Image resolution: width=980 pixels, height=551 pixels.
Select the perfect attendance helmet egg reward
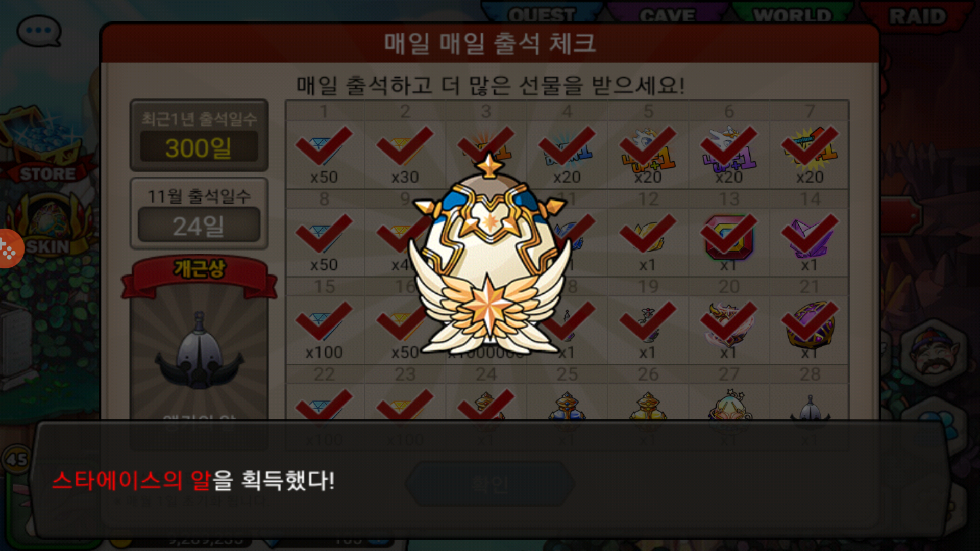(x=199, y=352)
